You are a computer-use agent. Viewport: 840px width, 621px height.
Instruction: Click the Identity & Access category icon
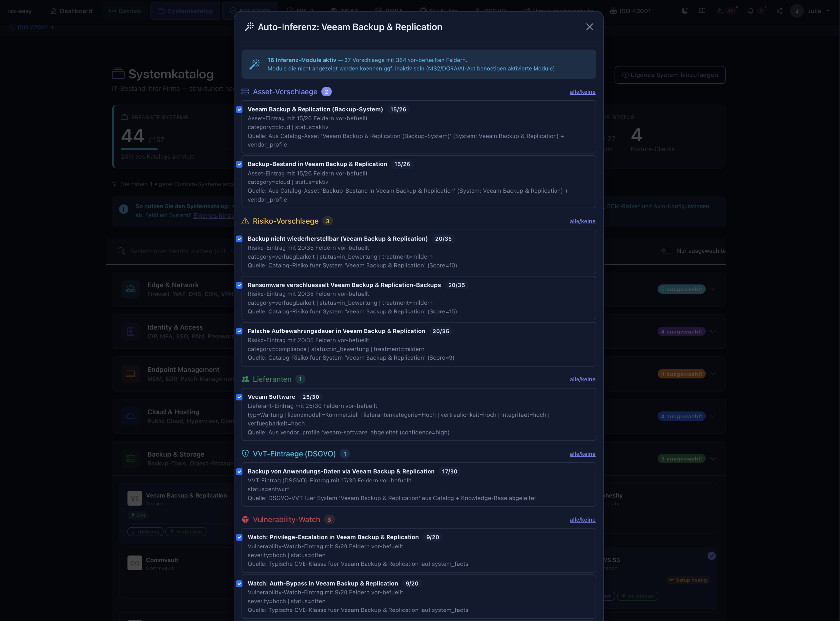point(130,331)
